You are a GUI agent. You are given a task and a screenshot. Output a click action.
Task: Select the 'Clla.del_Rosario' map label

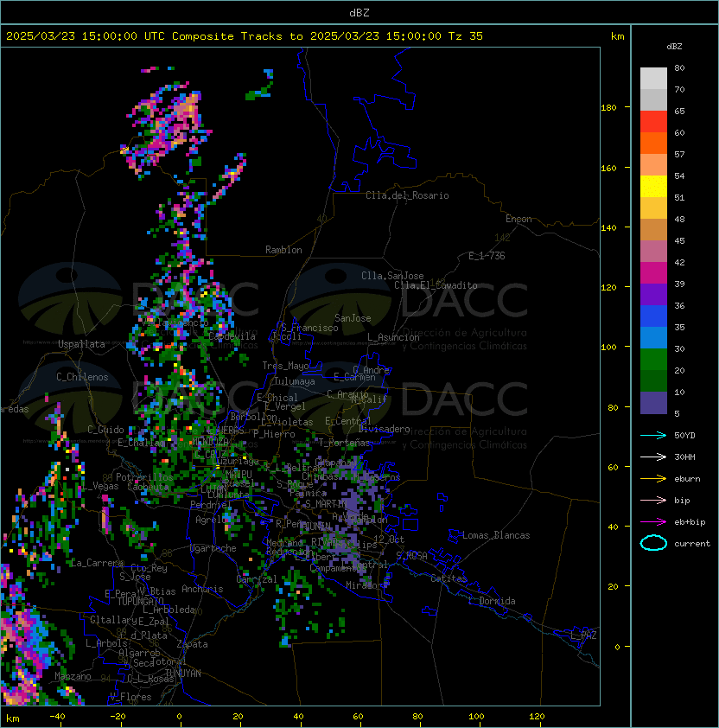pos(407,195)
